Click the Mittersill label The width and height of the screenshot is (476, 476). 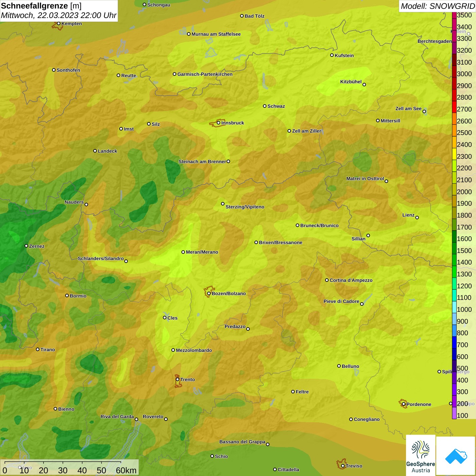(x=391, y=121)
